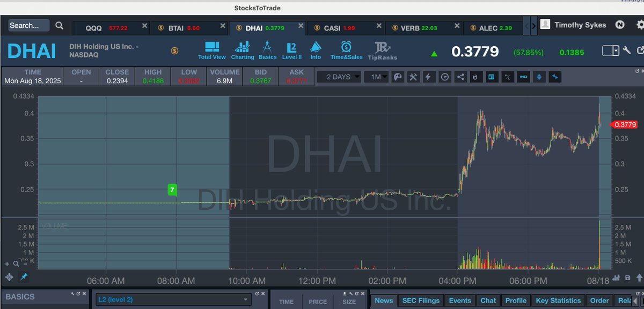
Task: Click the crosshair move icon on chart
Action: tap(9, 277)
